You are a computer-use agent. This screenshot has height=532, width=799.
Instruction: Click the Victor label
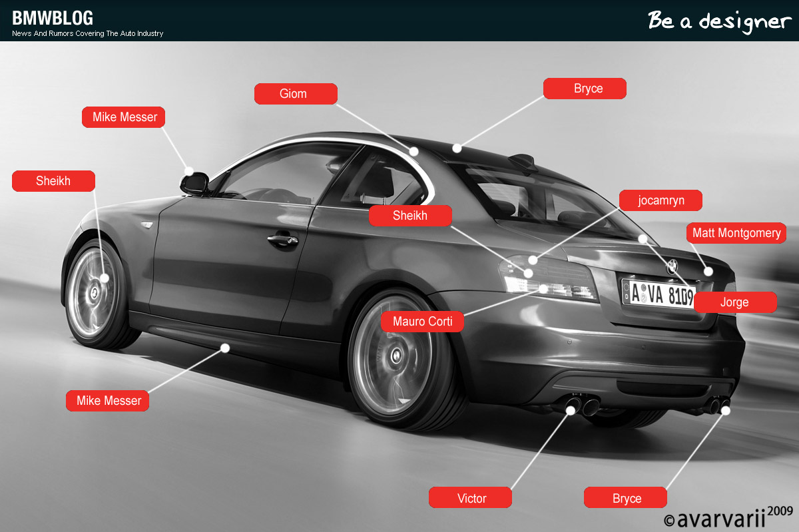click(x=471, y=498)
